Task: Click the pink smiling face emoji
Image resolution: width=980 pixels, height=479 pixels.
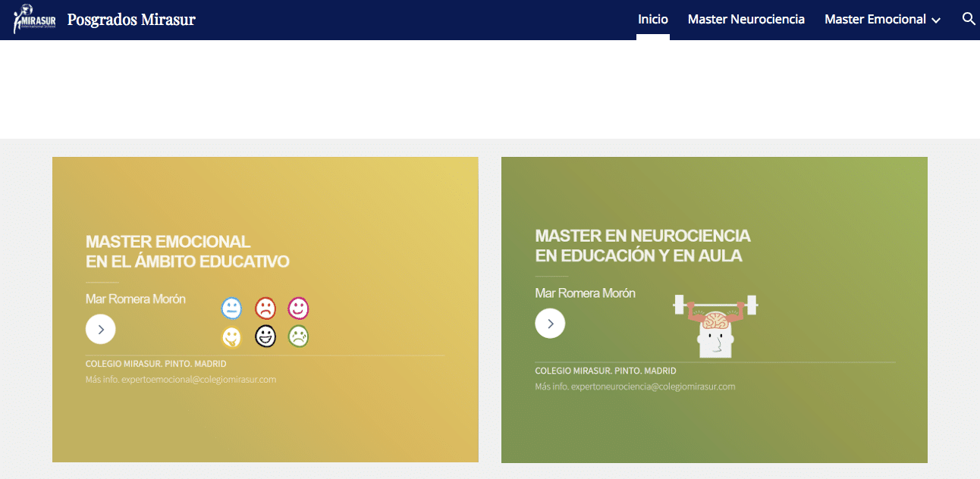Action: point(298,308)
